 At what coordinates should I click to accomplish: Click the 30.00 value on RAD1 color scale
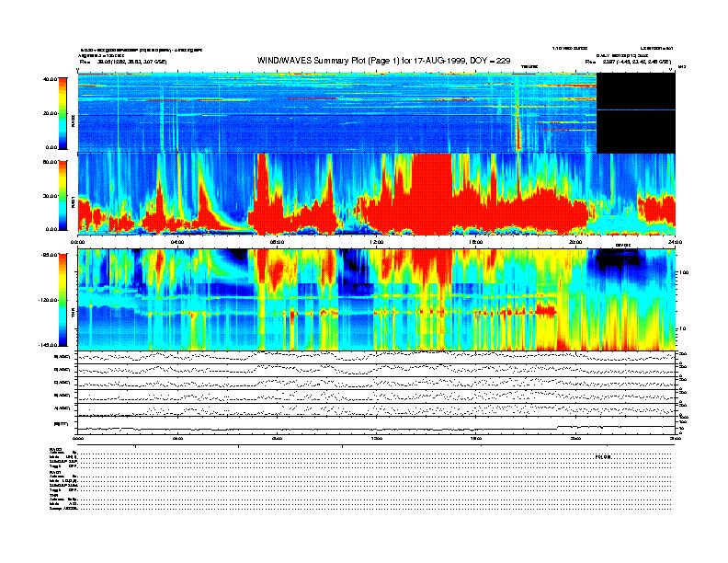coord(50,196)
